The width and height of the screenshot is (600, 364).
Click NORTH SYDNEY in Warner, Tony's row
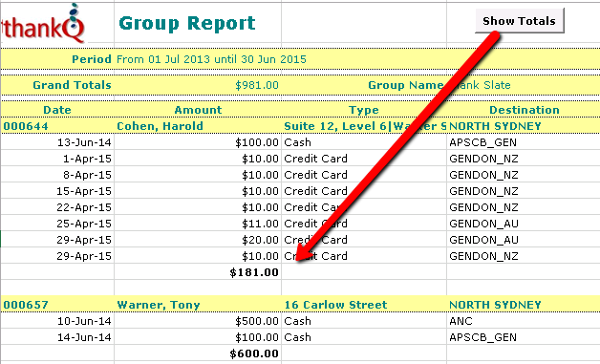point(495,305)
